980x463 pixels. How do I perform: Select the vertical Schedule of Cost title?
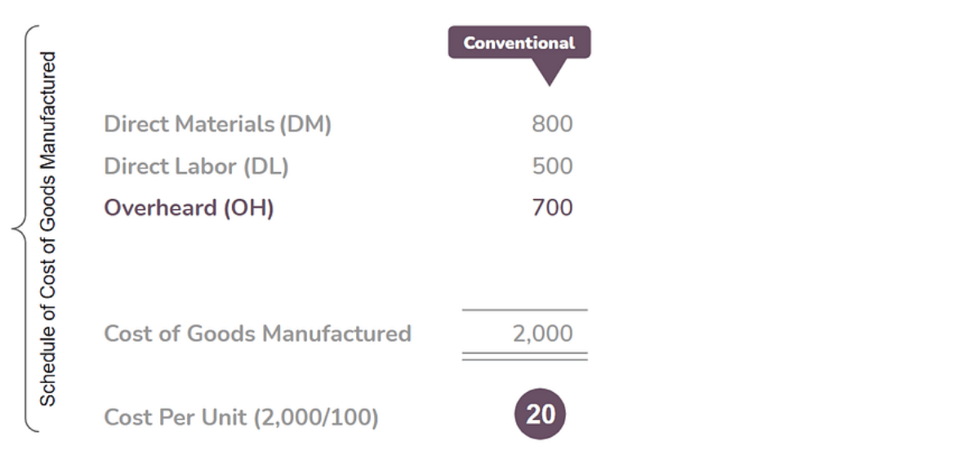[49, 229]
